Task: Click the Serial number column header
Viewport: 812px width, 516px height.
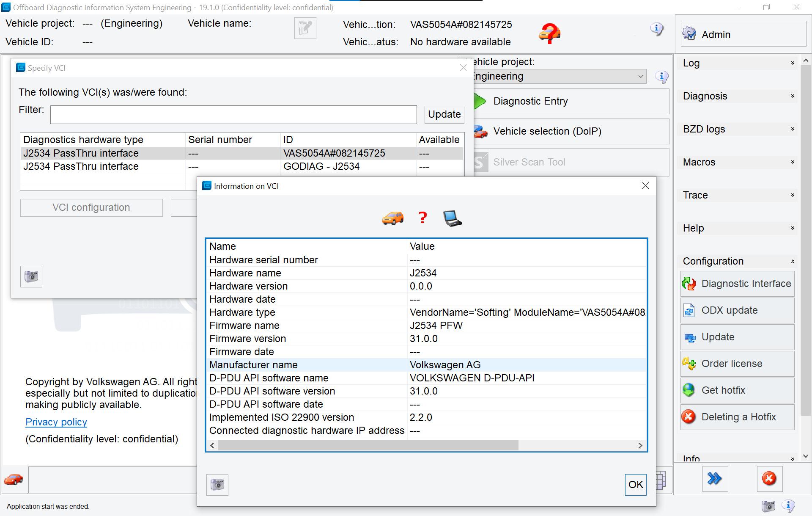Action: (x=233, y=140)
